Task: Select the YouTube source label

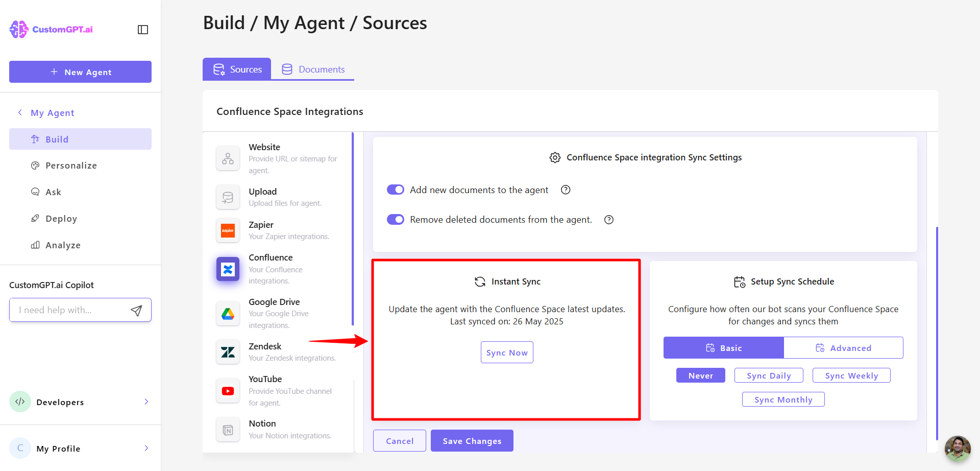Action: [265, 379]
